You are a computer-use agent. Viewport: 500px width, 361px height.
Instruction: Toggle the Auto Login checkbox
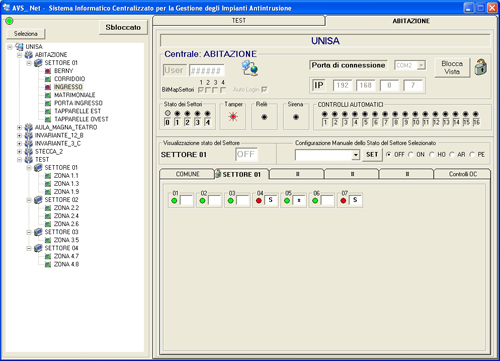click(x=264, y=90)
